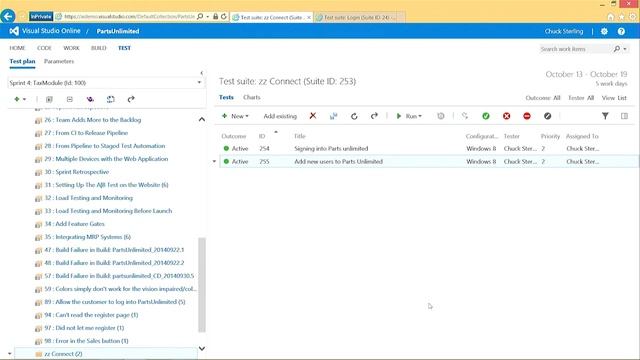Go to TEST hub
Screen dimensions: 640x360
pyautogui.click(x=124, y=48)
